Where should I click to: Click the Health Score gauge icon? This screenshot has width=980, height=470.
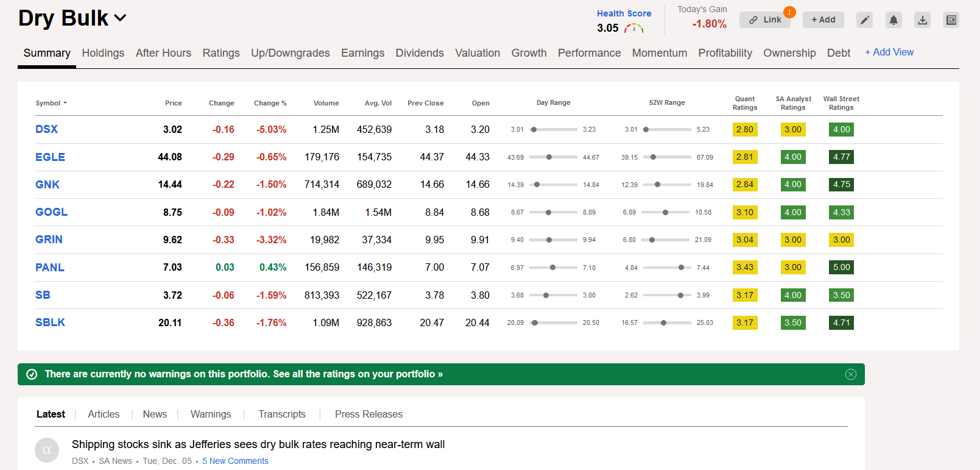click(x=634, y=28)
